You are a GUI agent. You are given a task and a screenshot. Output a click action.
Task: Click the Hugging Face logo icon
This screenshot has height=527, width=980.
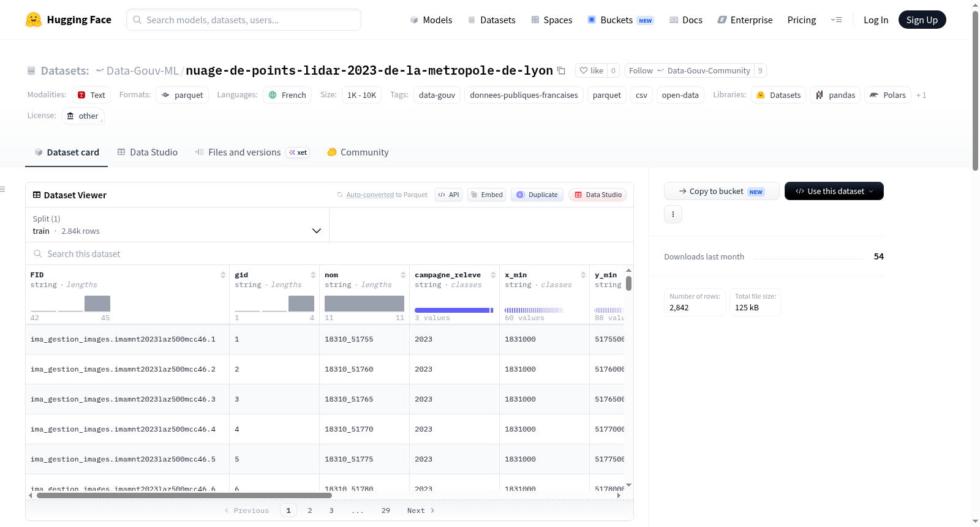(34, 20)
